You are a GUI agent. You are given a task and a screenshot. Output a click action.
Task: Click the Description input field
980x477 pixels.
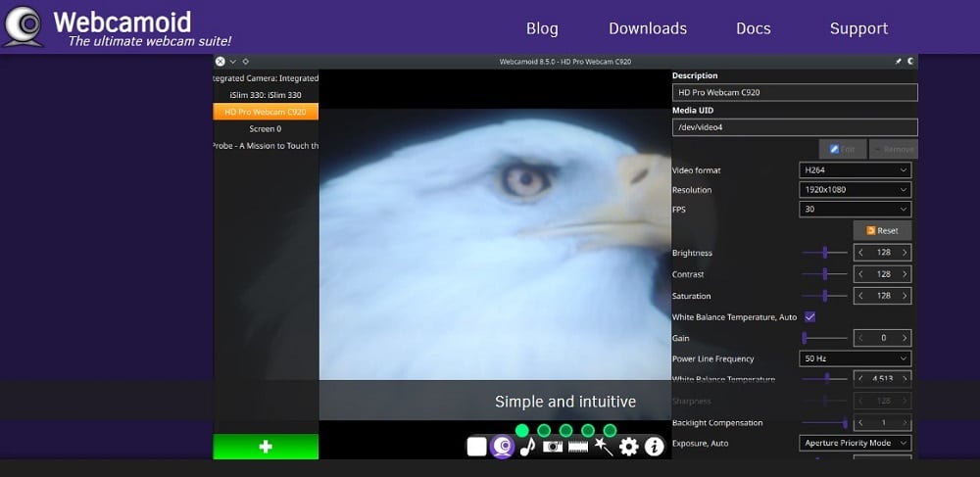click(795, 92)
